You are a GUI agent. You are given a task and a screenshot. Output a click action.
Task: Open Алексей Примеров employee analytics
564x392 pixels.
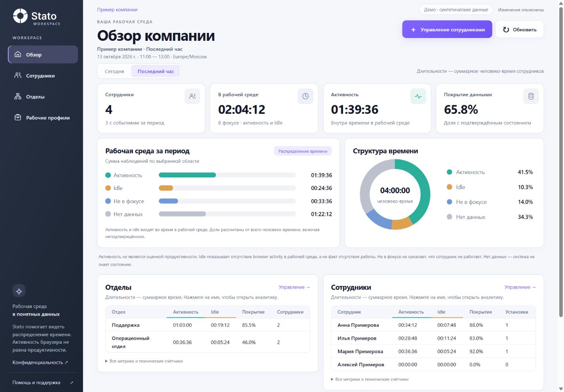click(x=361, y=364)
